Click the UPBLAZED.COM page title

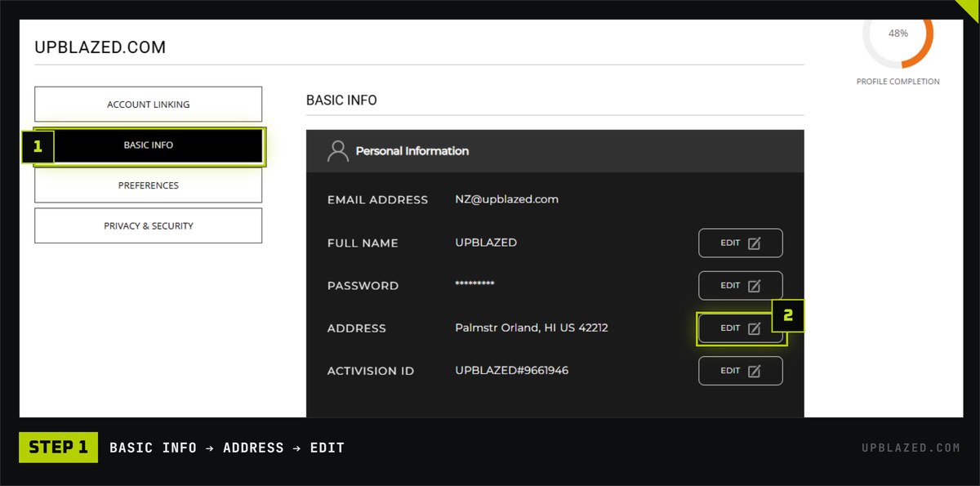point(100,47)
